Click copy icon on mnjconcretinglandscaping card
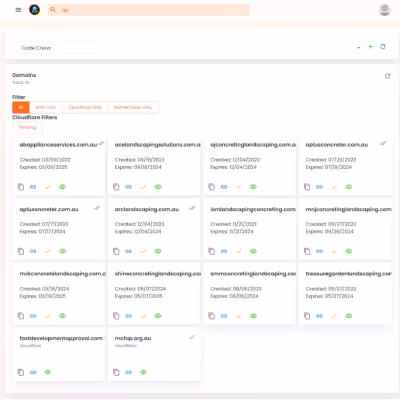Viewport: 400px width, 400px height. pyautogui.click(x=307, y=251)
